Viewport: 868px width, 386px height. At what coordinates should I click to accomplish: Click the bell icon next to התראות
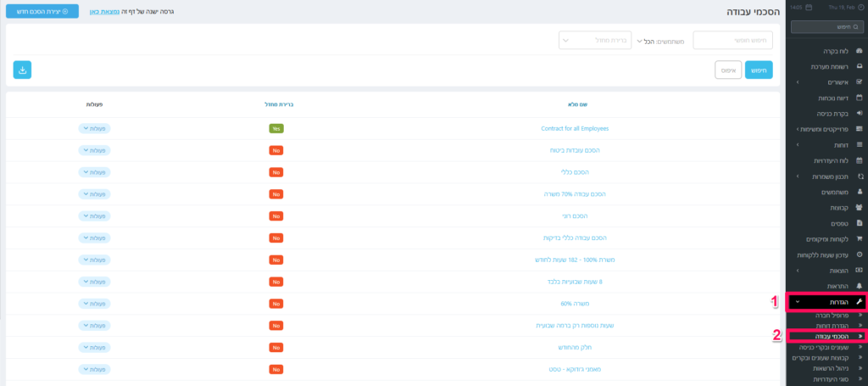(x=860, y=285)
